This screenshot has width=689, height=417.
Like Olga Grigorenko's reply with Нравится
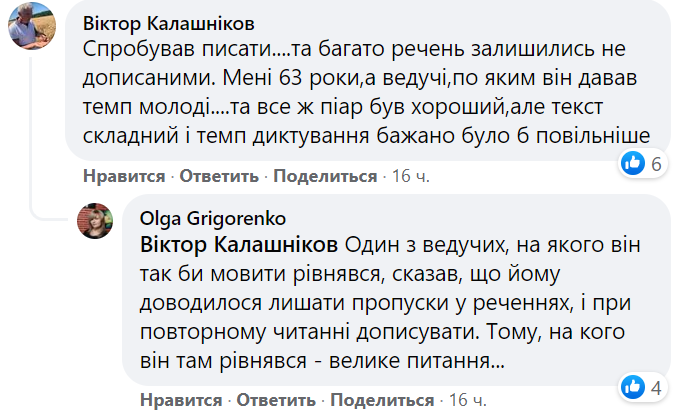(181, 401)
